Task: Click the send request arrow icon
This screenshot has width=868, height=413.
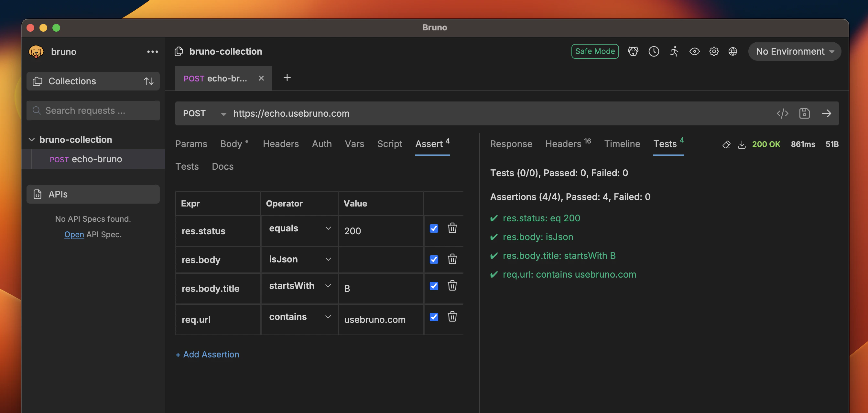Action: click(x=826, y=113)
